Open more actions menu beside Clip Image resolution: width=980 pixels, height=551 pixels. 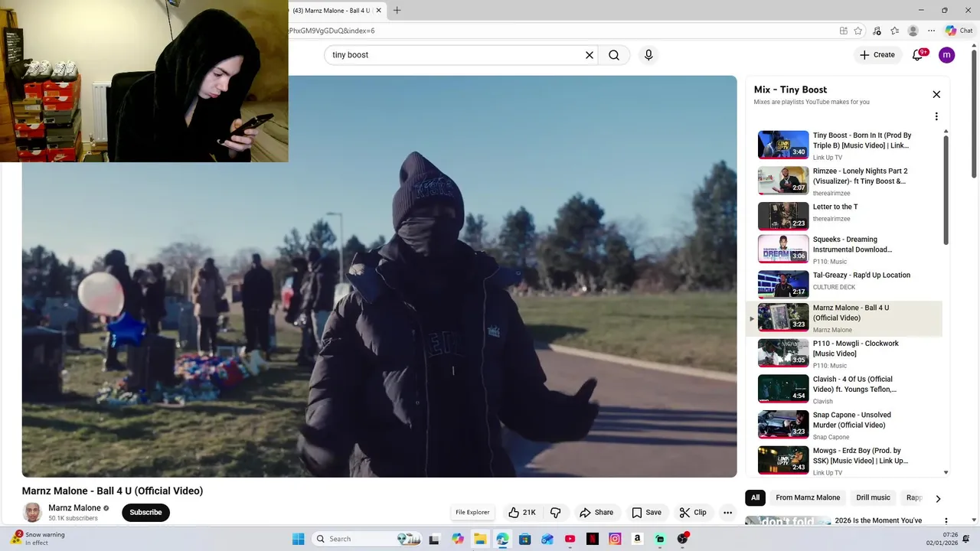point(728,513)
